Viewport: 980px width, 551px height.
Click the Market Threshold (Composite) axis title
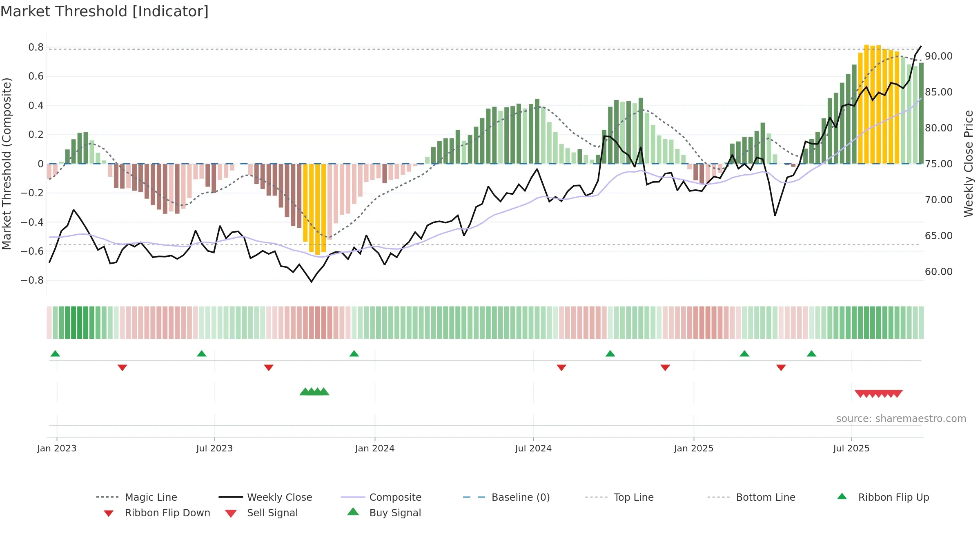[x=7, y=164]
